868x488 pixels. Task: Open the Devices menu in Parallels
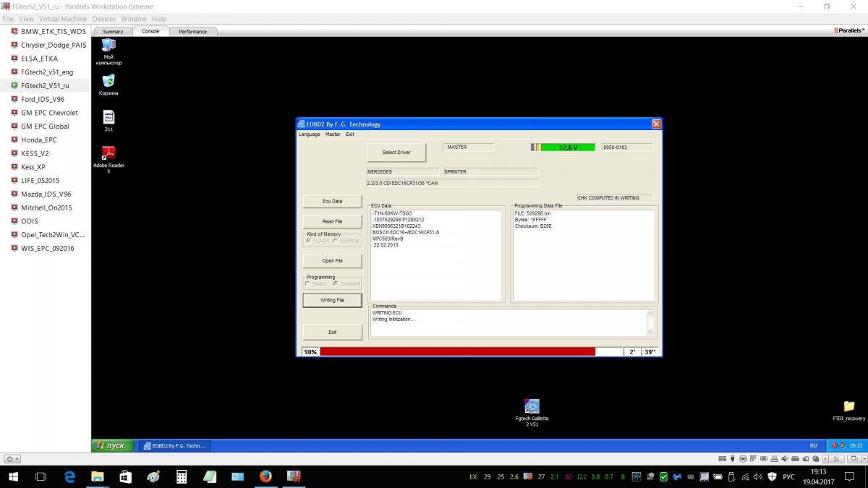coord(104,19)
